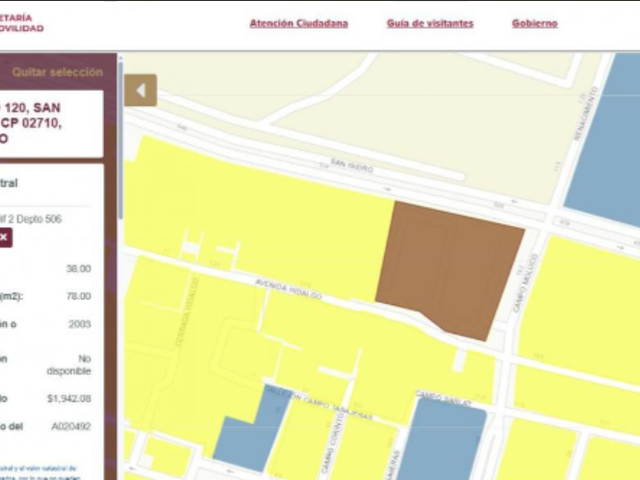Click the No disponible value
Image resolution: width=640 pixels, height=480 pixels.
point(69,365)
